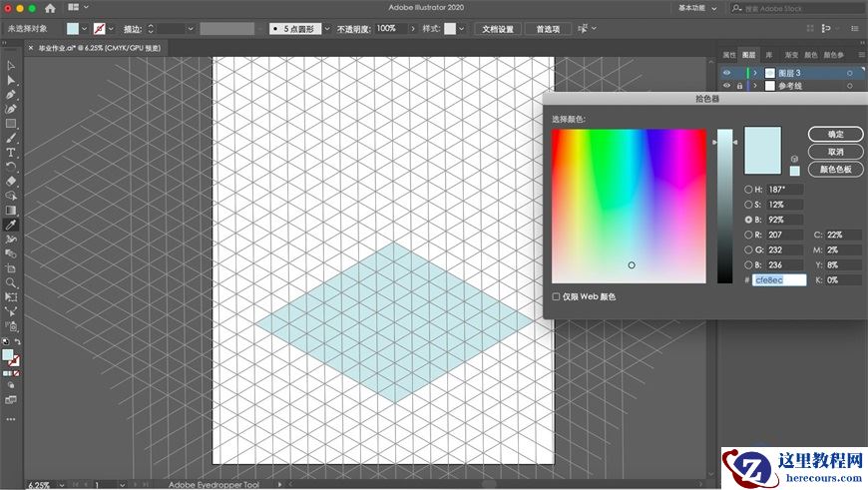The image size is (868, 490).
Task: Switch to the 图层 tab
Action: tap(748, 55)
